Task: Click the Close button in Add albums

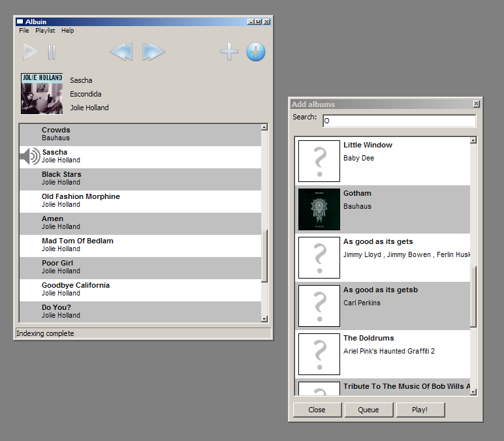Action: (317, 410)
